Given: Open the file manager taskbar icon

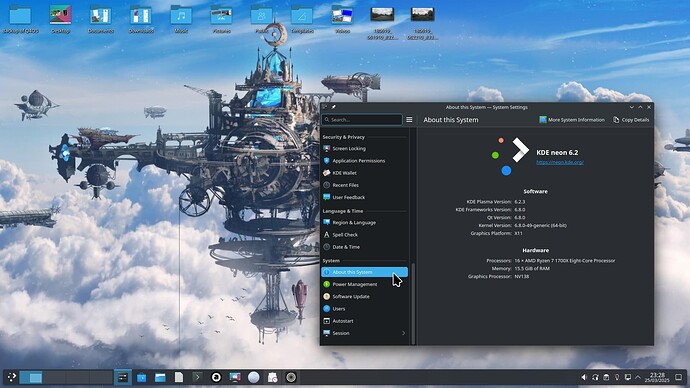Looking at the screenshot, I should pos(160,377).
